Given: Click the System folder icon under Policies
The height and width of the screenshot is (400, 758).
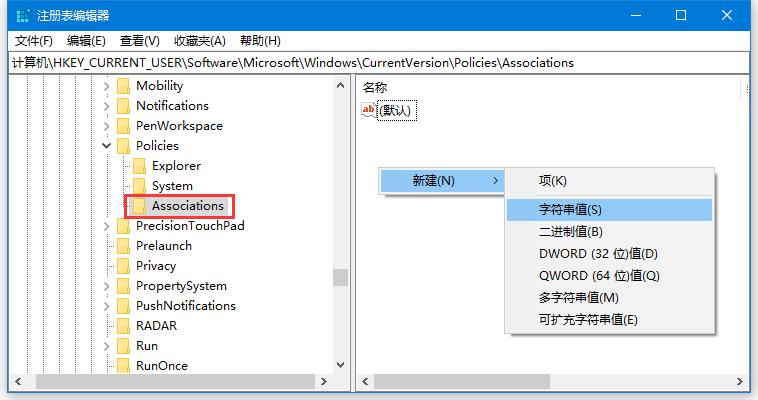Looking at the screenshot, I should 140,186.
